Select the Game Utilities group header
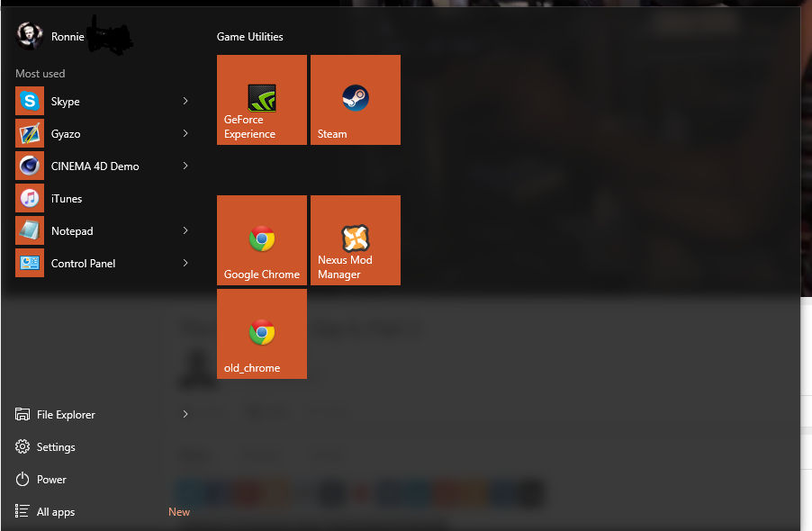The height and width of the screenshot is (531, 812). click(x=249, y=37)
